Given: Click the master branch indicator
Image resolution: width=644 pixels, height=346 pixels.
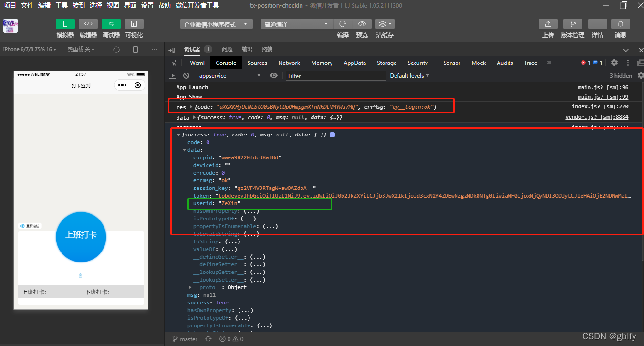Looking at the screenshot, I should (185, 339).
